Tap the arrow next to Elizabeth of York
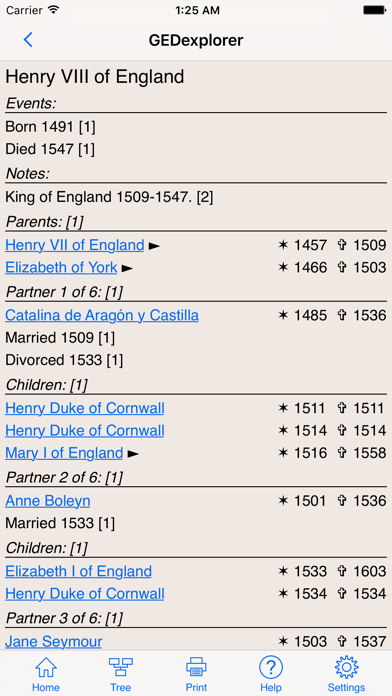 tap(127, 268)
